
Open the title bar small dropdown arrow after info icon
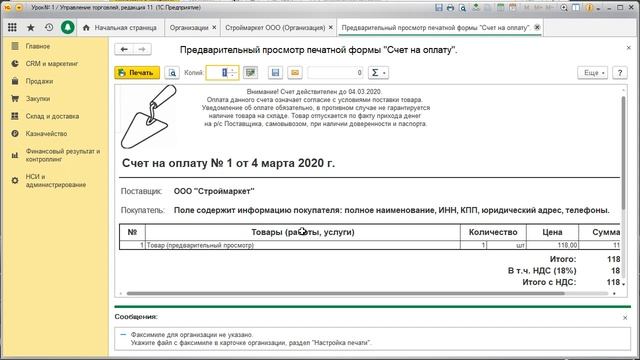598,8
